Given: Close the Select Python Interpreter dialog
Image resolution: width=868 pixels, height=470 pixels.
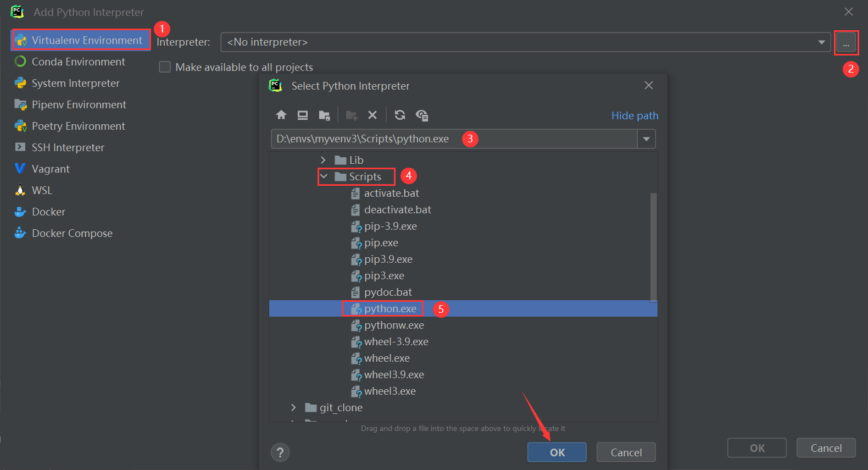Looking at the screenshot, I should click(649, 85).
